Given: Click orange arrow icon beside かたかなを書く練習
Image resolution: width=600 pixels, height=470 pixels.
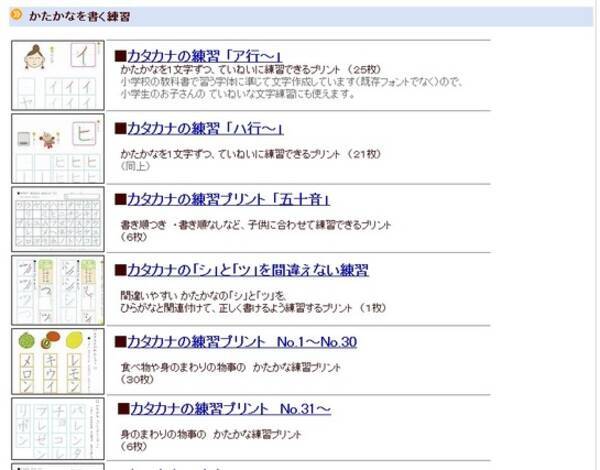Looking at the screenshot, I should pos(16,15).
